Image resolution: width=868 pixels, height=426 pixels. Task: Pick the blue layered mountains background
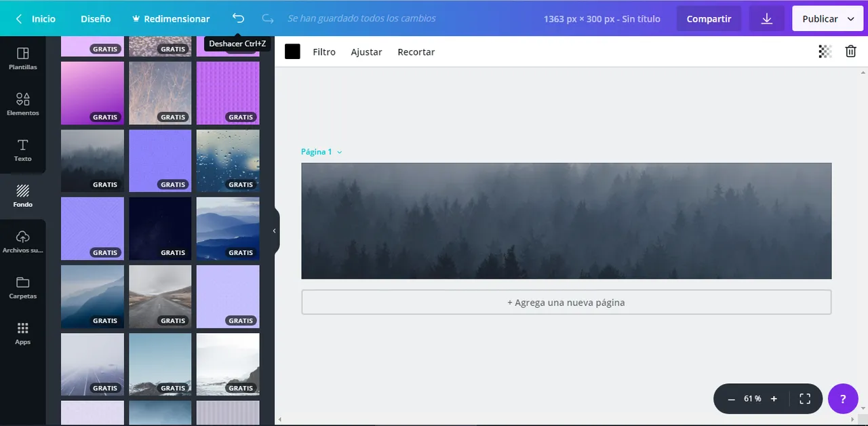228,229
